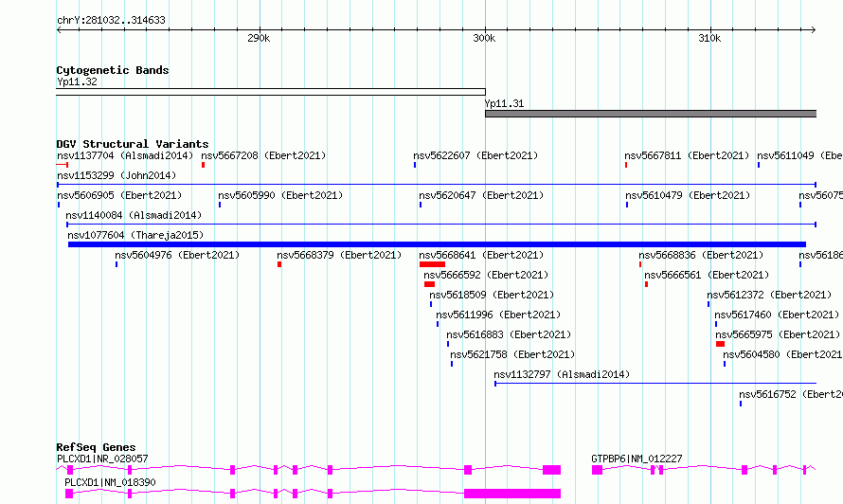
Task: Select the large last exon of PLCXD1 NM_018390
Action: coord(512,494)
